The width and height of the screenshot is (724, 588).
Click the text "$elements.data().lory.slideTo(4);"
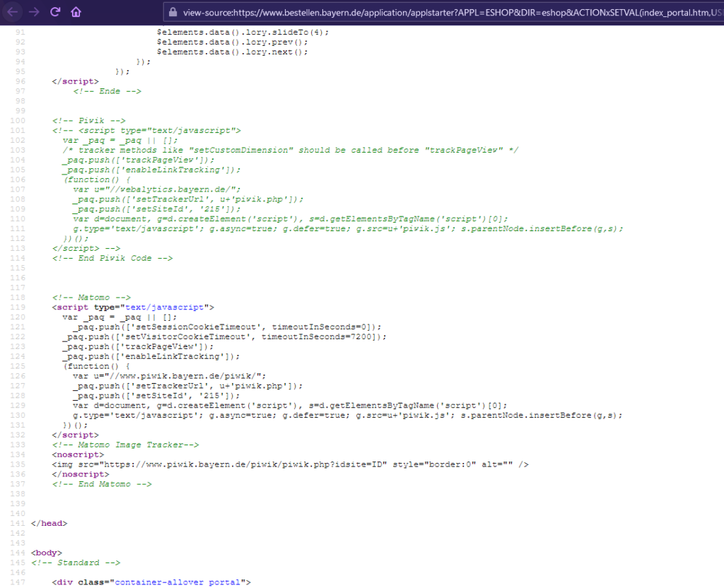[x=243, y=33]
